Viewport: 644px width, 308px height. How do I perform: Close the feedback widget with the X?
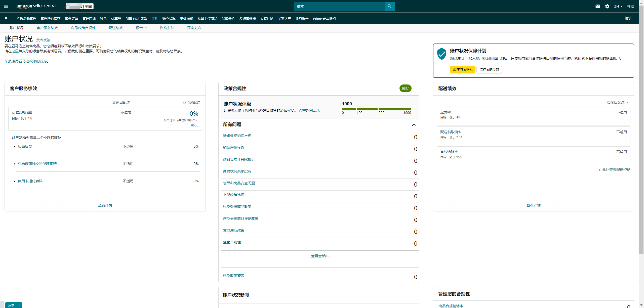[x=19, y=305]
